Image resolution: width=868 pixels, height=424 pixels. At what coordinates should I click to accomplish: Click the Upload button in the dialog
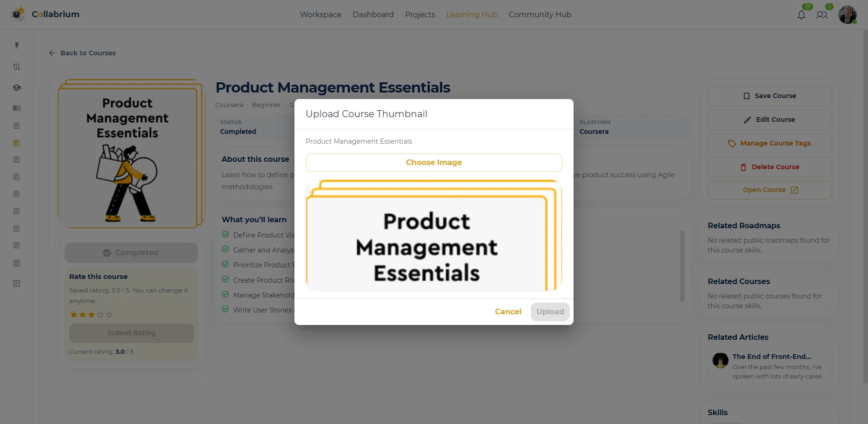point(550,311)
